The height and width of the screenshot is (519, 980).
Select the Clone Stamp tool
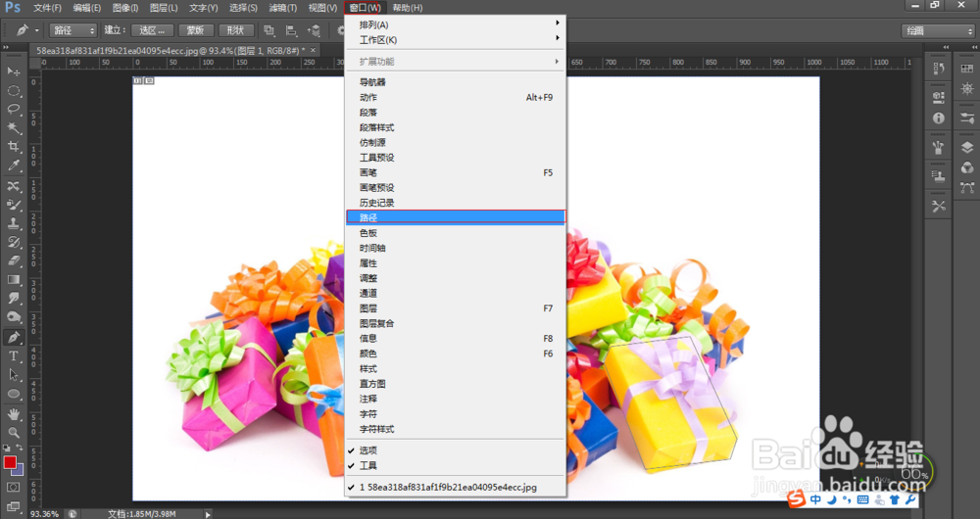(13, 223)
